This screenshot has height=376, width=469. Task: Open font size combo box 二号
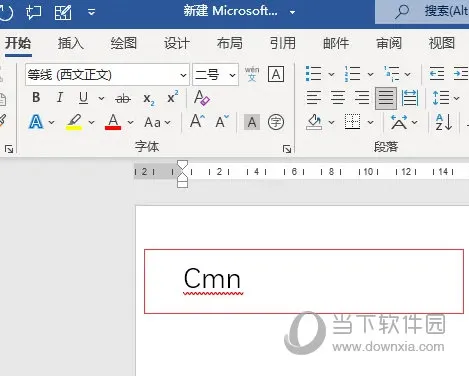tap(215, 75)
